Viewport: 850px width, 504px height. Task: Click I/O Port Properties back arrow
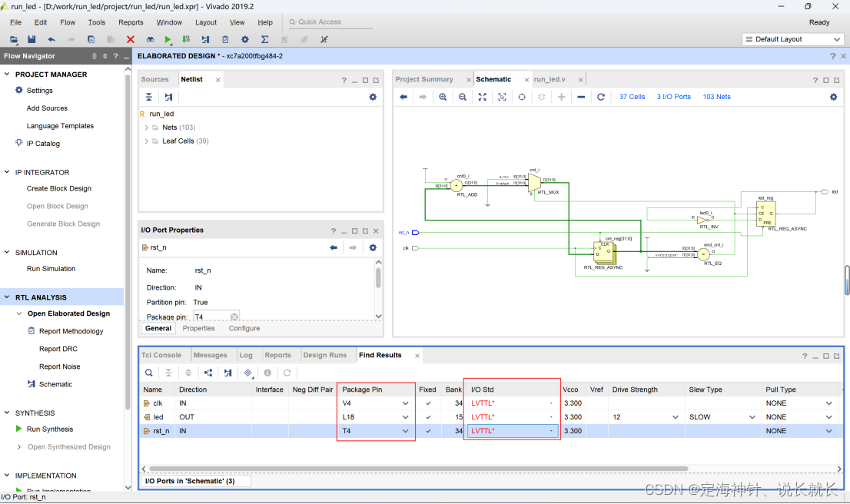pos(334,247)
